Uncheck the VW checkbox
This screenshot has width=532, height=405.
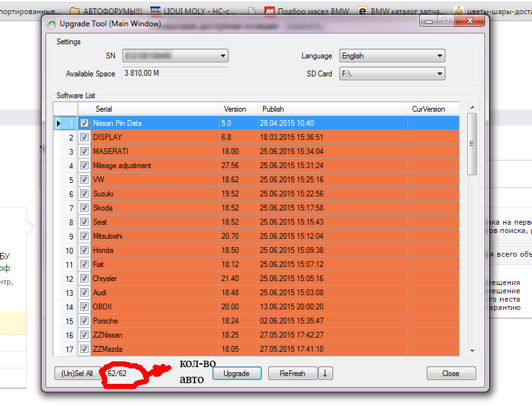click(84, 179)
